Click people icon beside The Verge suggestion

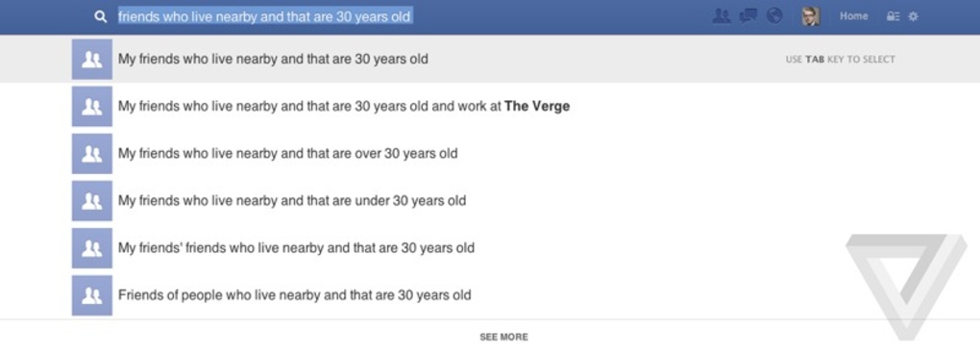92,107
